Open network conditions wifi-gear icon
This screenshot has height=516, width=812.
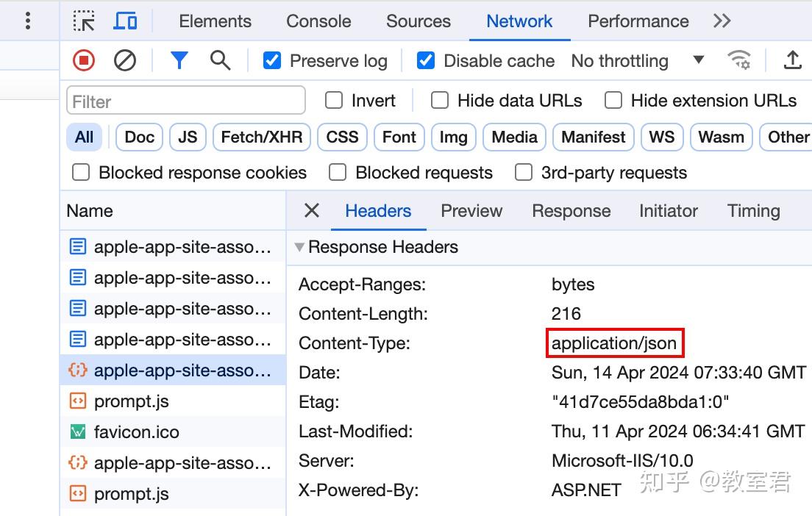[x=739, y=60]
